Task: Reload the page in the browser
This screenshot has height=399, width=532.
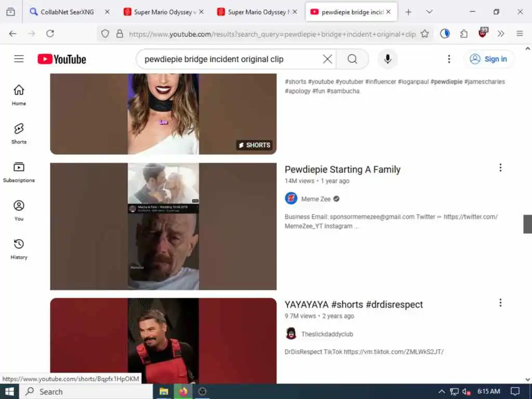Action: pos(50,34)
